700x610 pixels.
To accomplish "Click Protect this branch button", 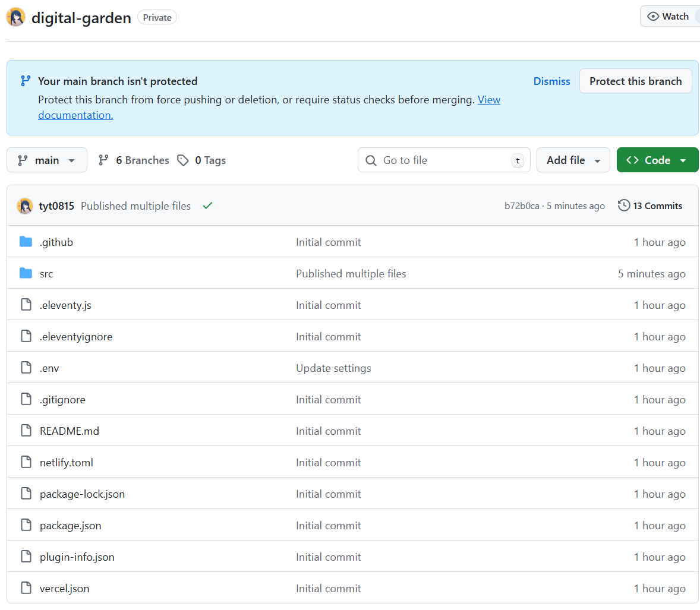I will tap(635, 81).
